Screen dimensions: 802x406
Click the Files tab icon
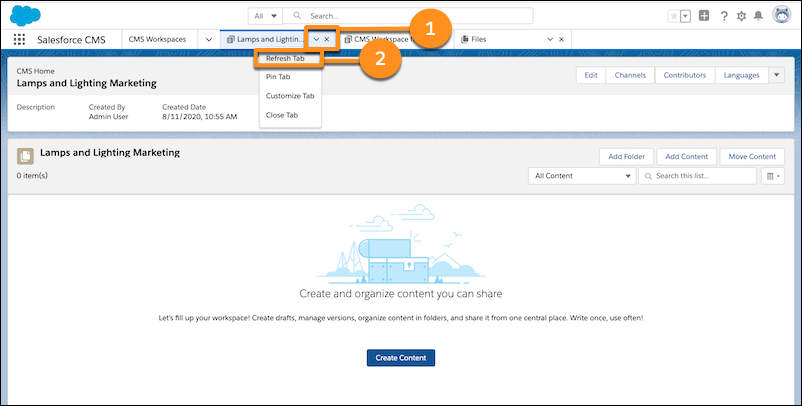(x=465, y=39)
